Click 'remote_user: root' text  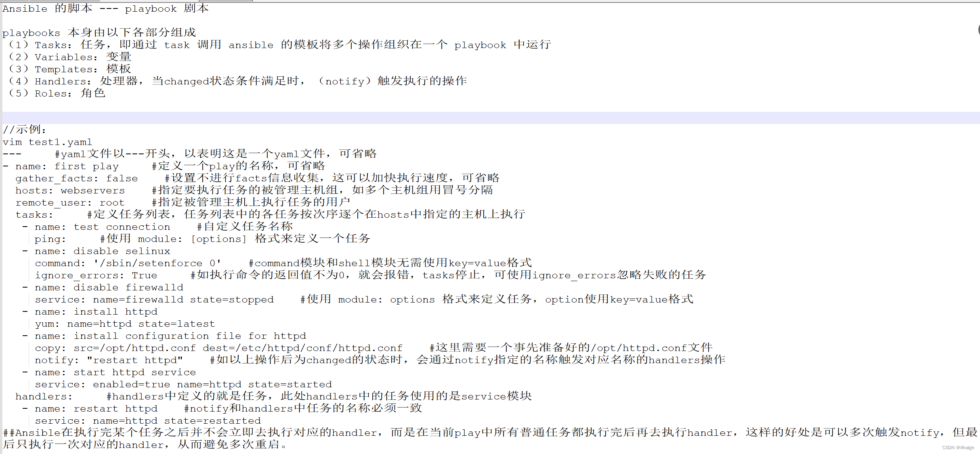70,203
